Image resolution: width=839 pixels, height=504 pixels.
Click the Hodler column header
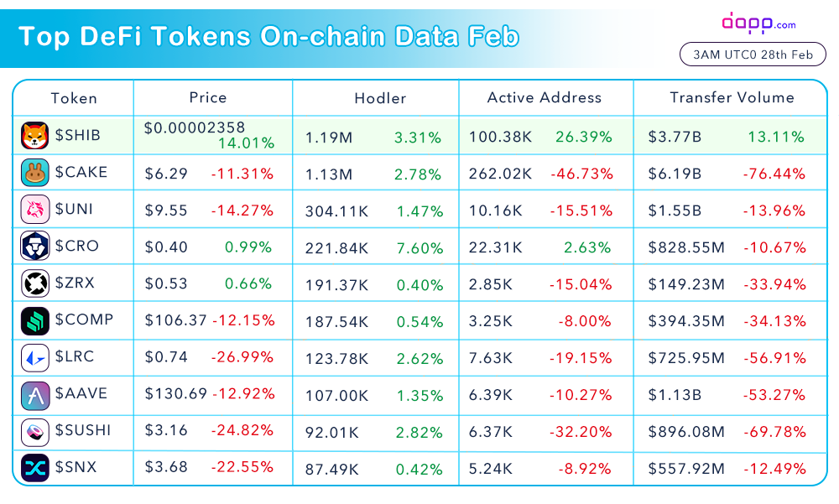380,98
